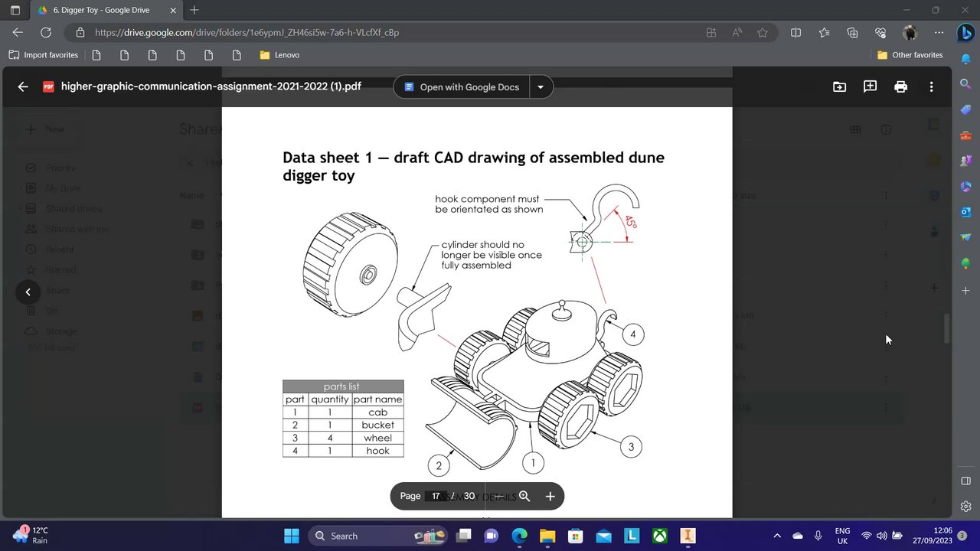Add a comment to the PDF
The width and height of the screenshot is (980, 551).
(870, 86)
